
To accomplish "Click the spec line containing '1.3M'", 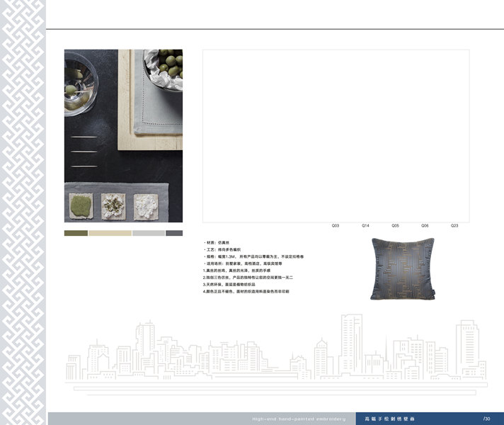I will pos(253,256).
